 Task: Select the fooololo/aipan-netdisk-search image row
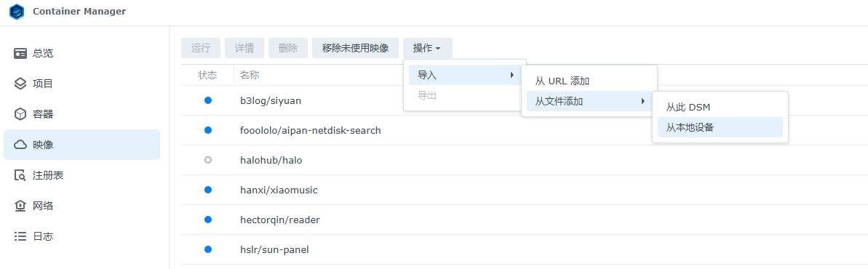[525, 131]
